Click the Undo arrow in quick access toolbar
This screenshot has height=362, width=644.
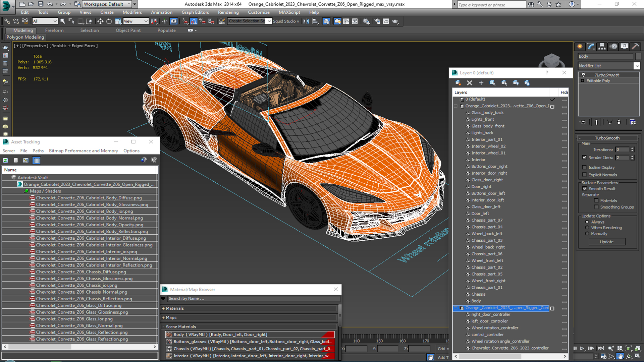tap(50, 4)
